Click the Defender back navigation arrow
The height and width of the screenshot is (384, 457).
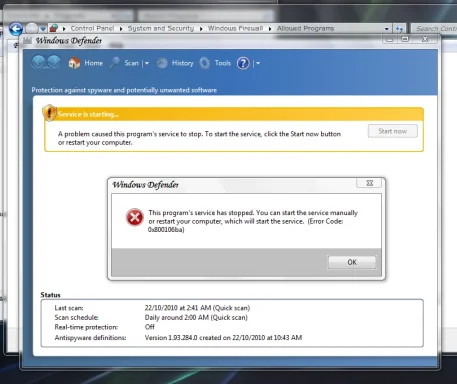coord(39,62)
